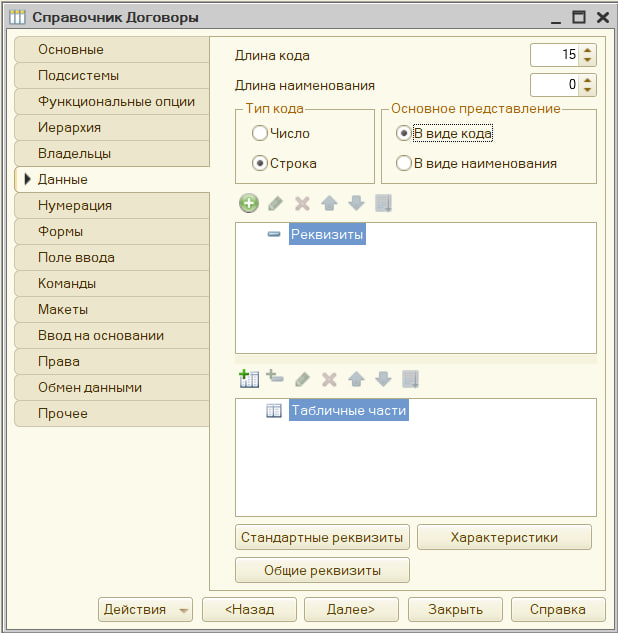Click the move down arrow above Табличные части
Viewport: 618px width, 633px height.
(383, 379)
